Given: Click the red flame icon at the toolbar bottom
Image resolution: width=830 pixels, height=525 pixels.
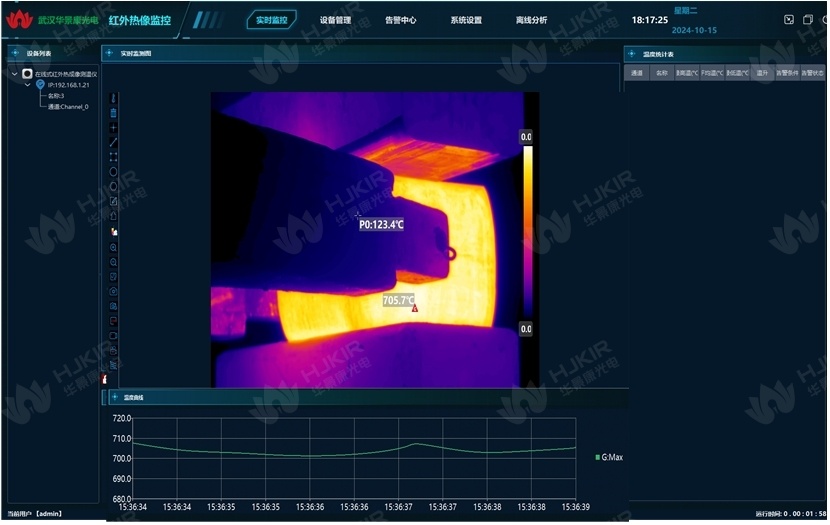Looking at the screenshot, I should (105, 379).
